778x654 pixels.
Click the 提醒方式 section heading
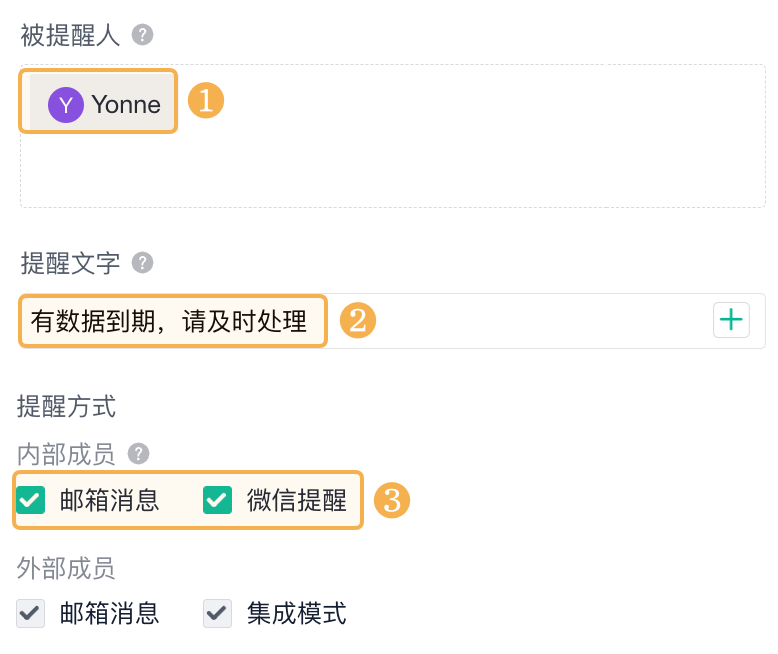66,406
